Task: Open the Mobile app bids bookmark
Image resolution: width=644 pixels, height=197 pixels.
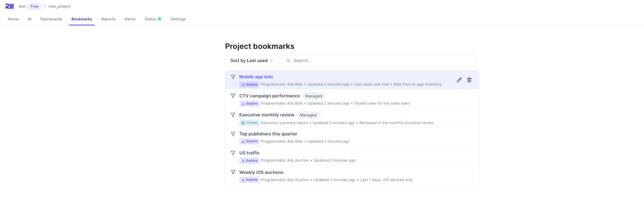Action: [x=256, y=77]
